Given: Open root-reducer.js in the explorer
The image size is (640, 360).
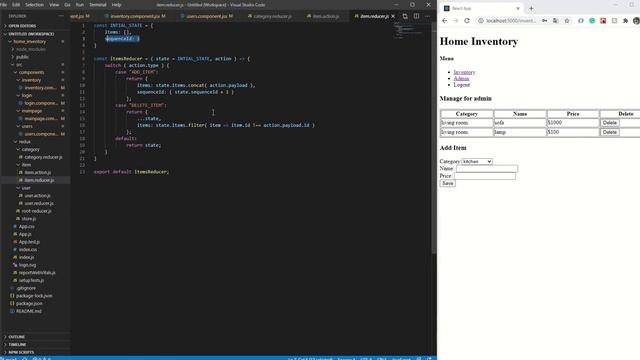Looking at the screenshot, I should pos(36,211).
